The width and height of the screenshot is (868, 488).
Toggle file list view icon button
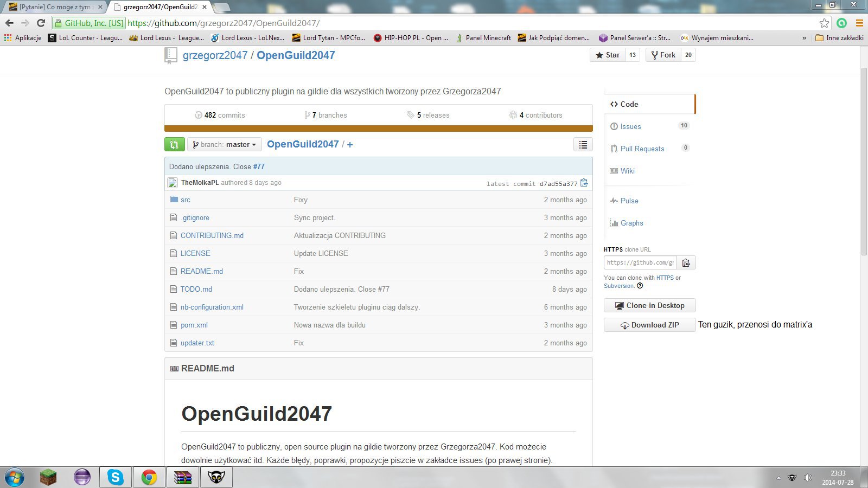(x=583, y=144)
